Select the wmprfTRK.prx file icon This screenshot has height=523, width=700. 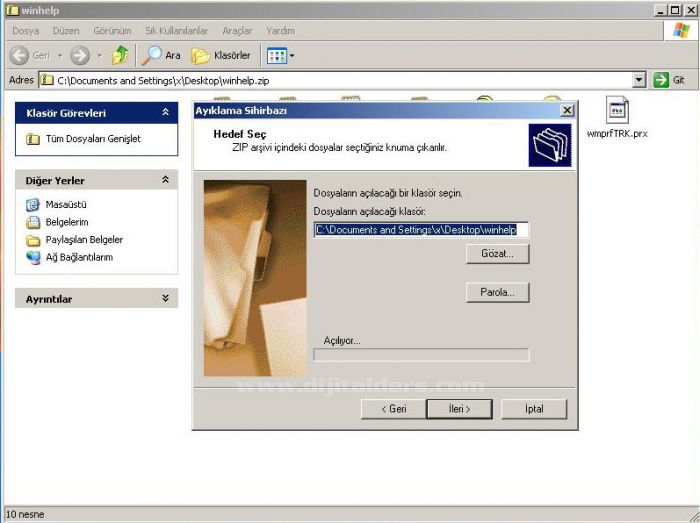click(x=617, y=112)
